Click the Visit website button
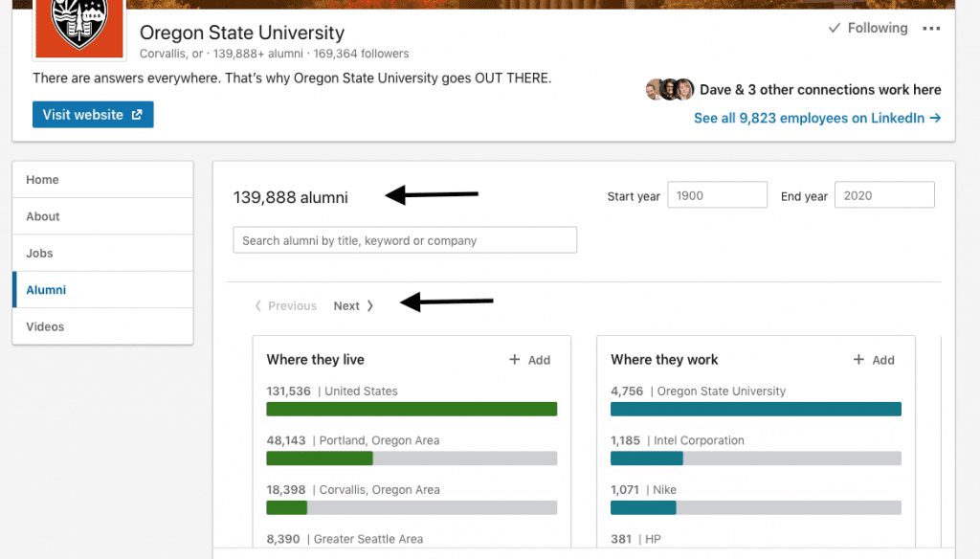This screenshot has height=559, width=980. point(93,115)
